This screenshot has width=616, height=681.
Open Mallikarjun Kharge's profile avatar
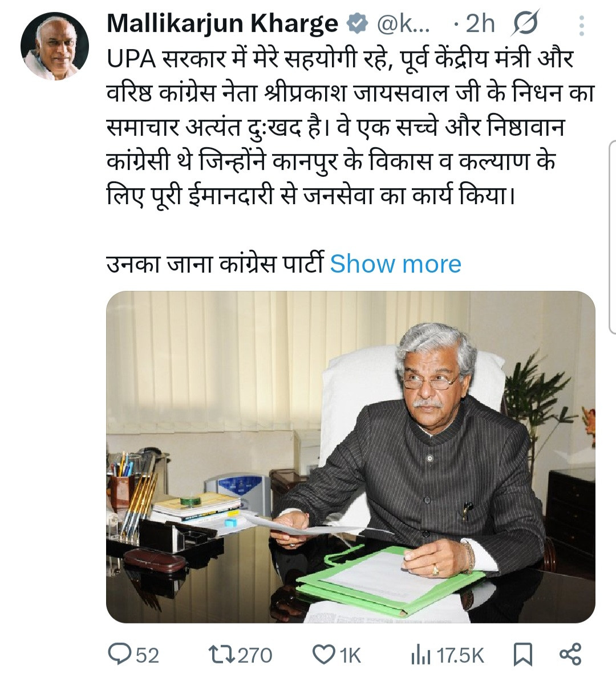55,46
